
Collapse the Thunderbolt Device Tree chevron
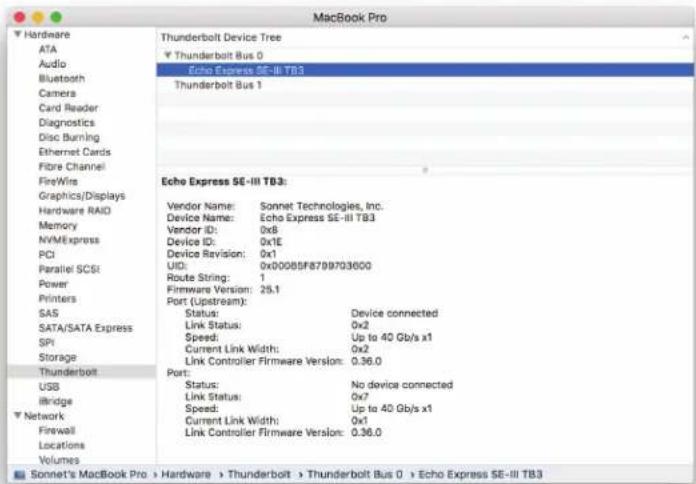point(685,38)
